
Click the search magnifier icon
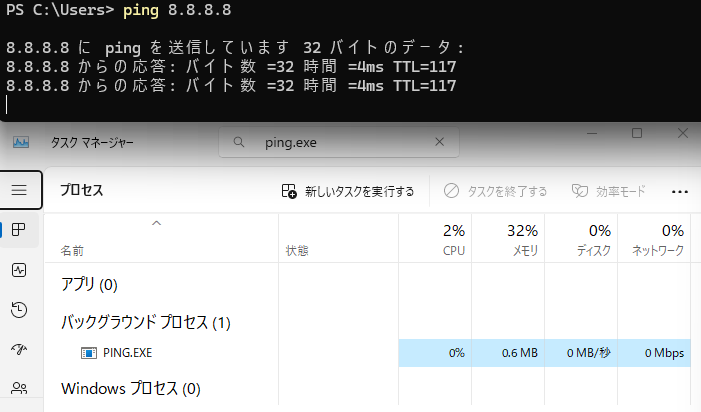tap(239, 142)
